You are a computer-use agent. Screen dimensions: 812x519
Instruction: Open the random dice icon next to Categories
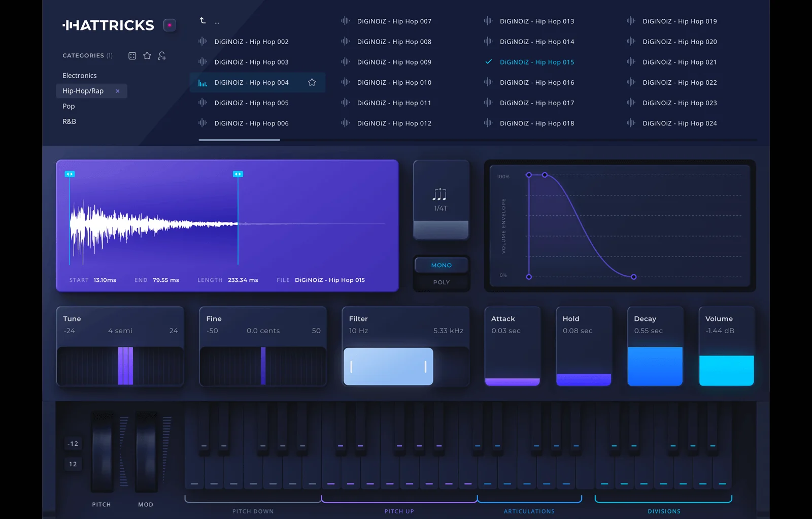(x=132, y=56)
